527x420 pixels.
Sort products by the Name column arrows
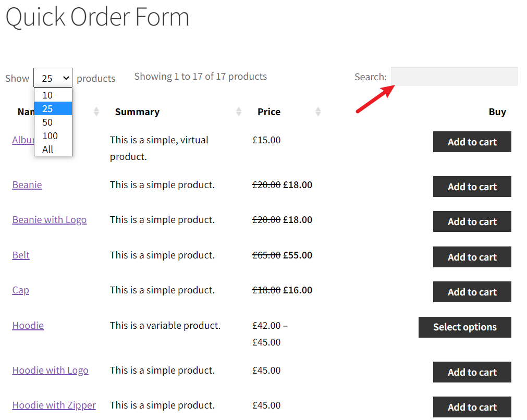[x=96, y=112]
